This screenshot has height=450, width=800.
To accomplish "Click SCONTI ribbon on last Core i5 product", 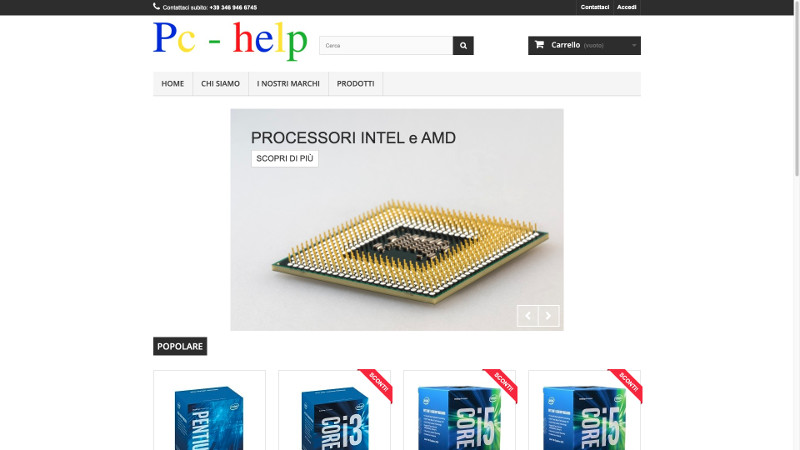I will point(627,384).
